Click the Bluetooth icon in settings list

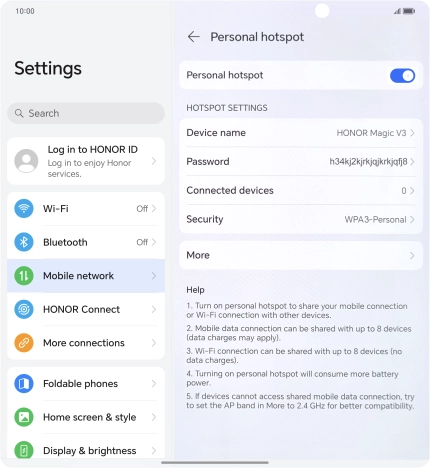[x=24, y=242]
